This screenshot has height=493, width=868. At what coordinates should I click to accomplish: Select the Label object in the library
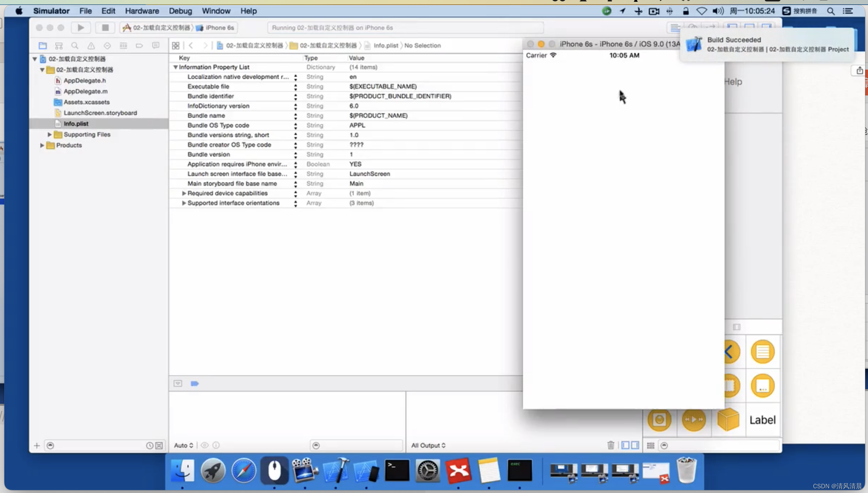point(763,420)
